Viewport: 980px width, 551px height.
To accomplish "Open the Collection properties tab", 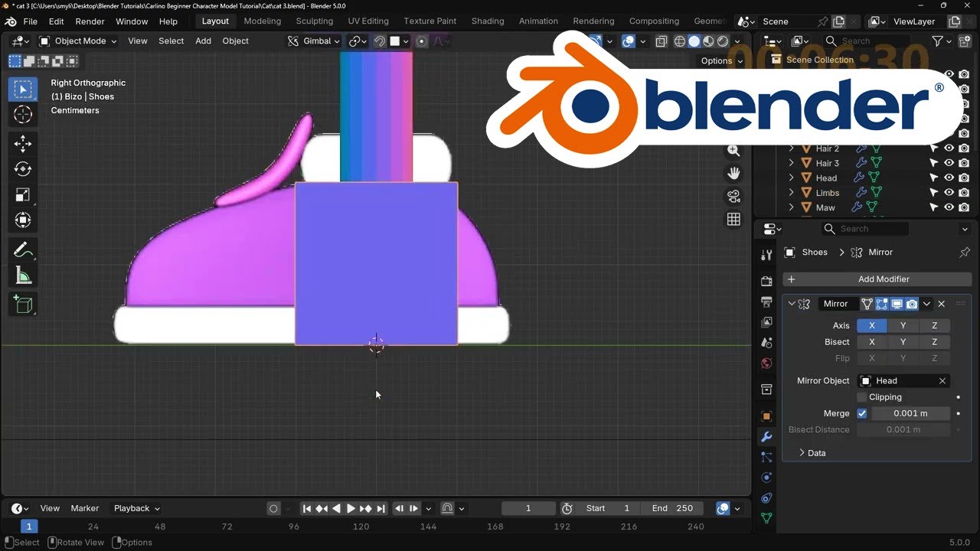I will click(766, 390).
